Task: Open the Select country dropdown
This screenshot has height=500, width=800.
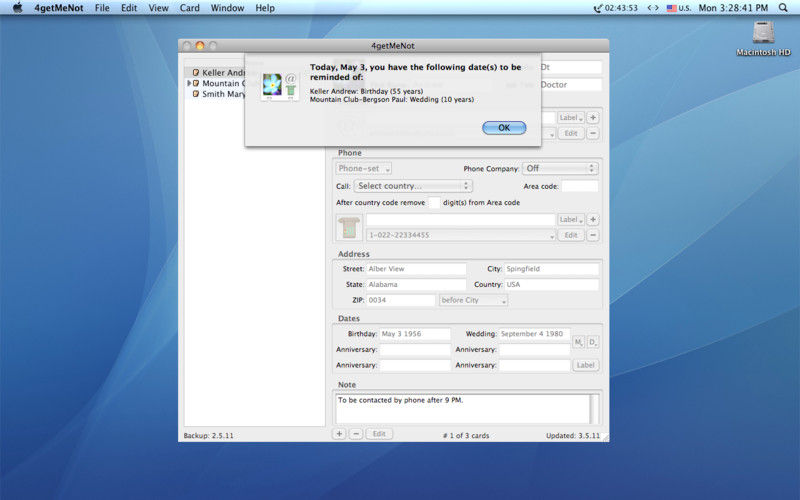Action: pyautogui.click(x=413, y=186)
